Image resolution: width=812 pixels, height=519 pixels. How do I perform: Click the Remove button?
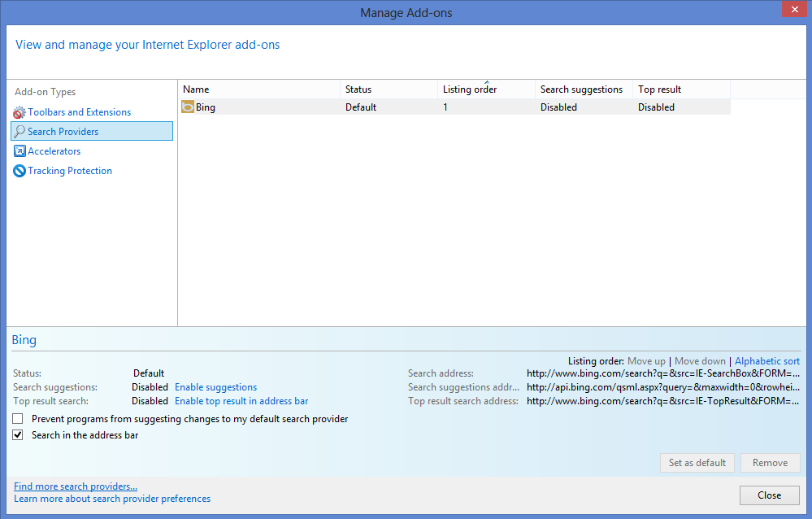[x=770, y=463]
